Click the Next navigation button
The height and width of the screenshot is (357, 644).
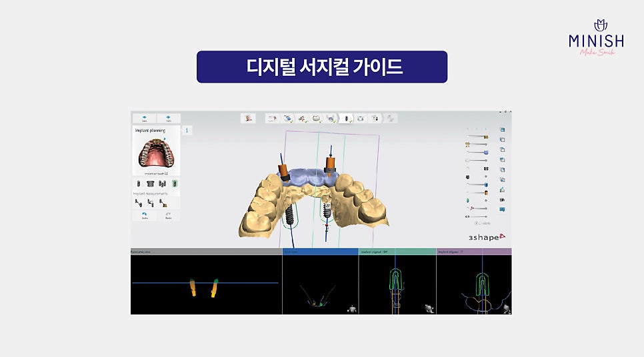click(169, 119)
